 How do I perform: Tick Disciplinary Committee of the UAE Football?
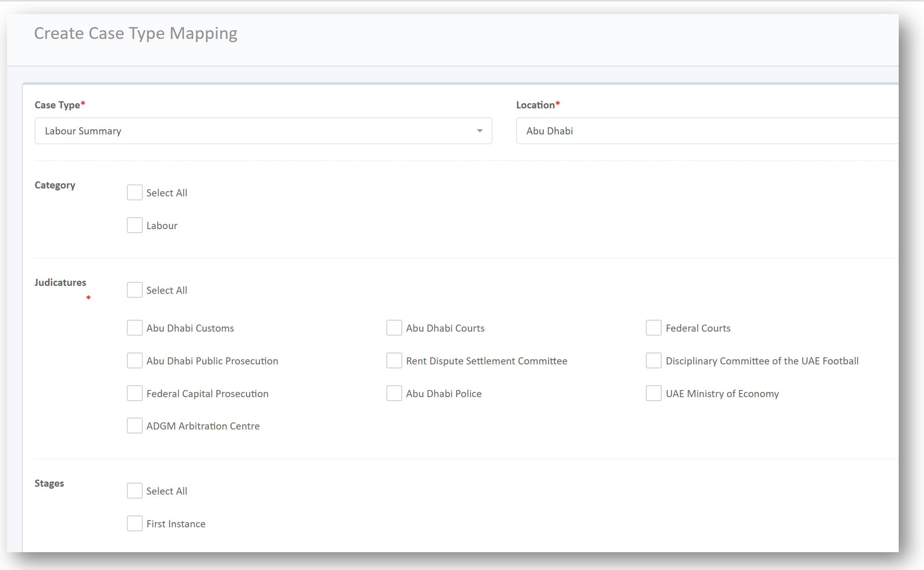pyautogui.click(x=653, y=361)
